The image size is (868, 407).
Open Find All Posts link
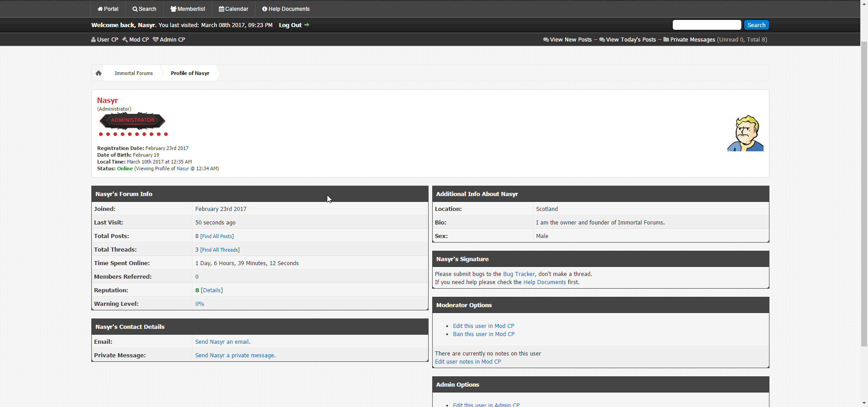coord(217,236)
